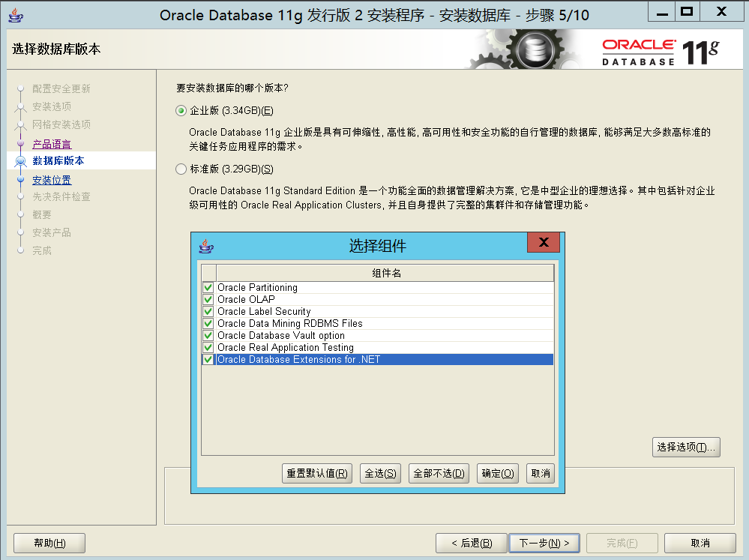This screenshot has height=560, width=749.
Task: Click 安装选项 step in sidebar
Action: click(52, 106)
